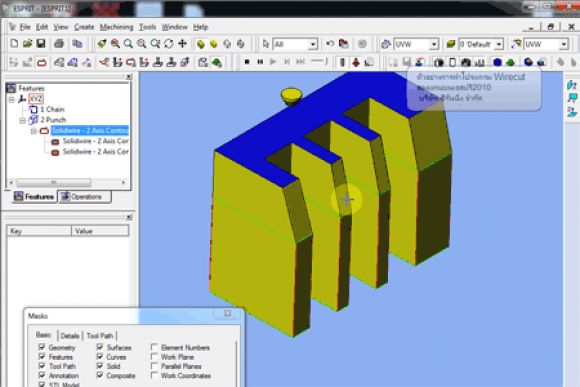Enable the Element Numbers checkbox
Image resolution: width=580 pixels, height=387 pixels.
[154, 347]
